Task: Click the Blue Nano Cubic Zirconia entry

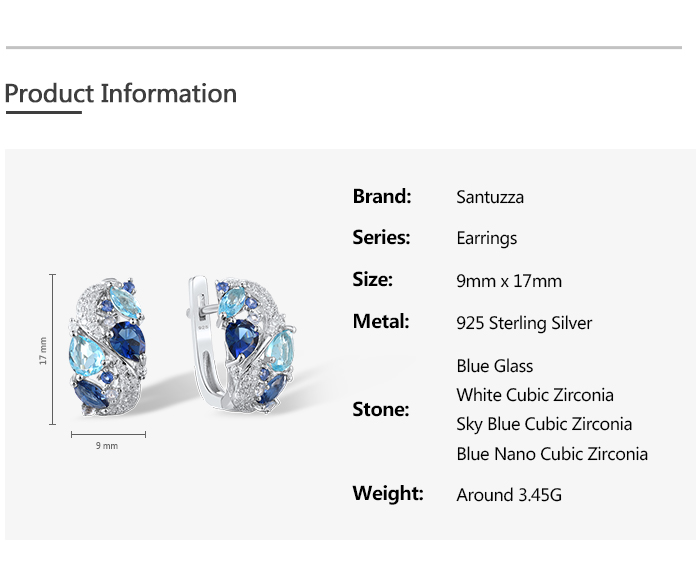Action: coord(552,454)
